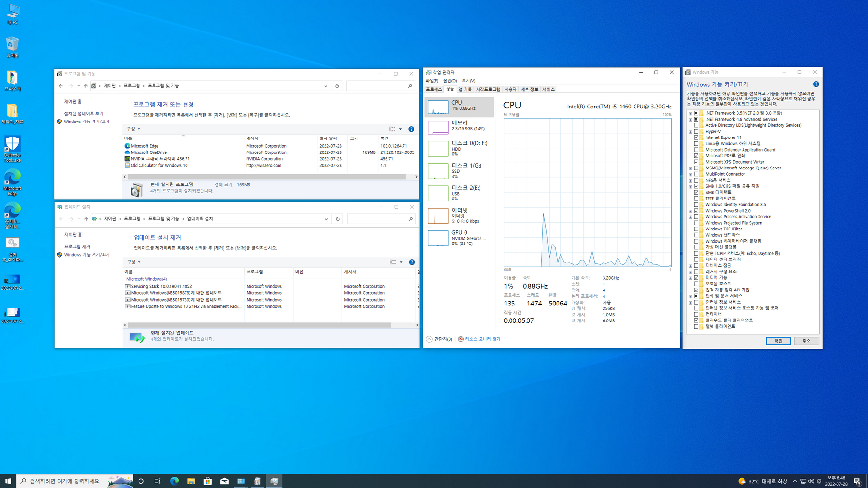The image size is (868, 488).
Task: Click horizontal scrollbar in 업데이트 list
Action: click(x=260, y=325)
